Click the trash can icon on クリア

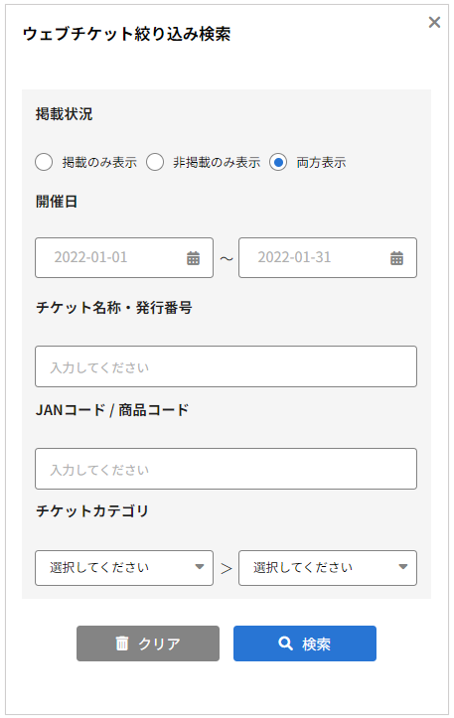pyautogui.click(x=122, y=643)
